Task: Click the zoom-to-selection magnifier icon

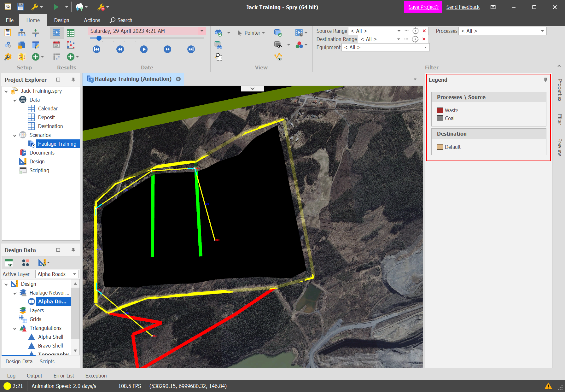Action: point(218,57)
